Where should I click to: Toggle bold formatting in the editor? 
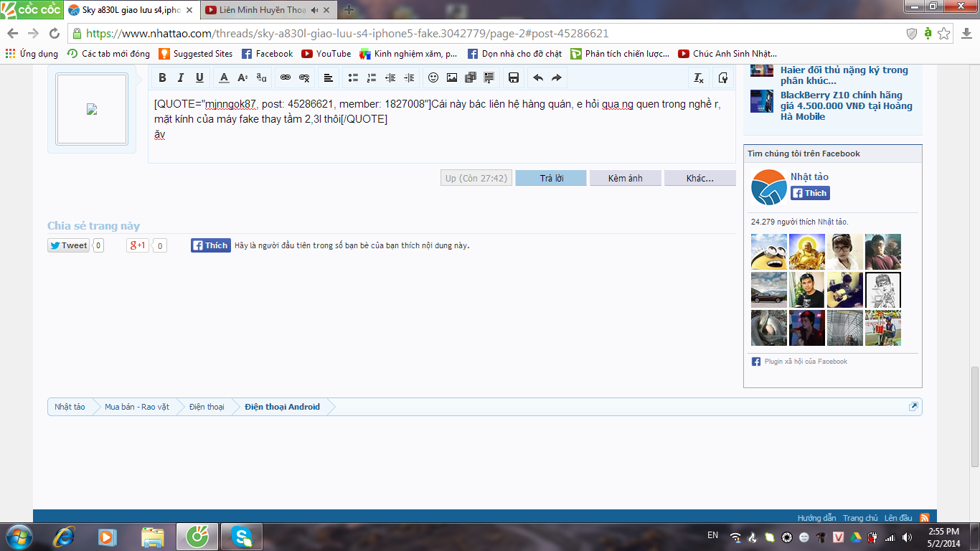162,77
